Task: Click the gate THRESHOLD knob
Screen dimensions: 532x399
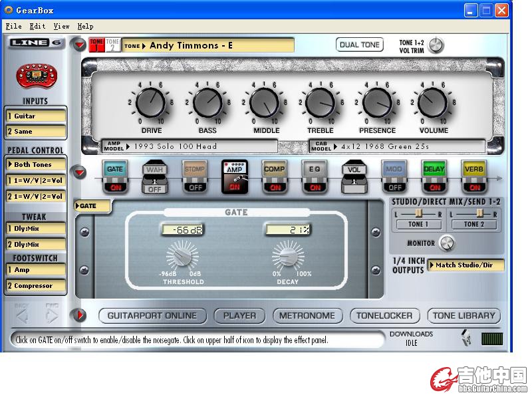Action: click(x=182, y=256)
